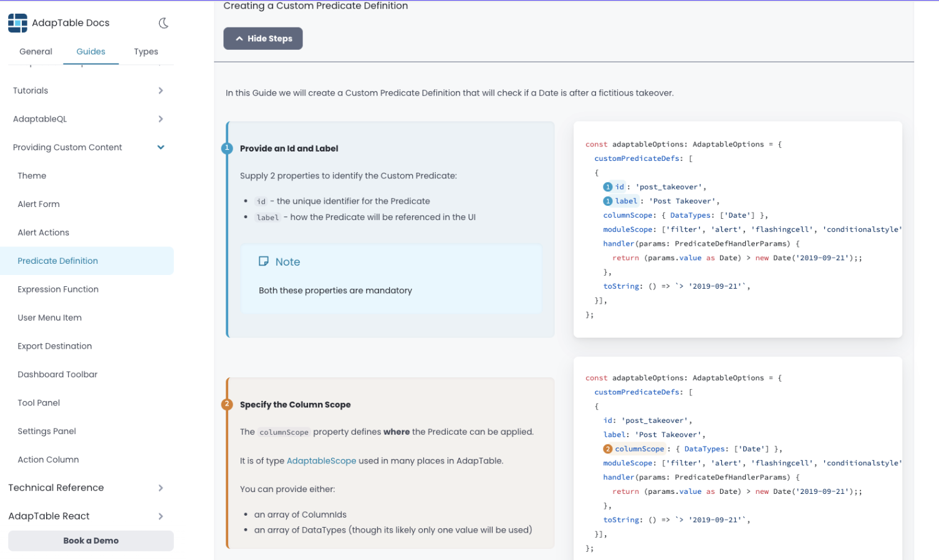Image resolution: width=939 pixels, height=560 pixels.
Task: Collapse the Providing Custom Content section
Action: (161, 148)
